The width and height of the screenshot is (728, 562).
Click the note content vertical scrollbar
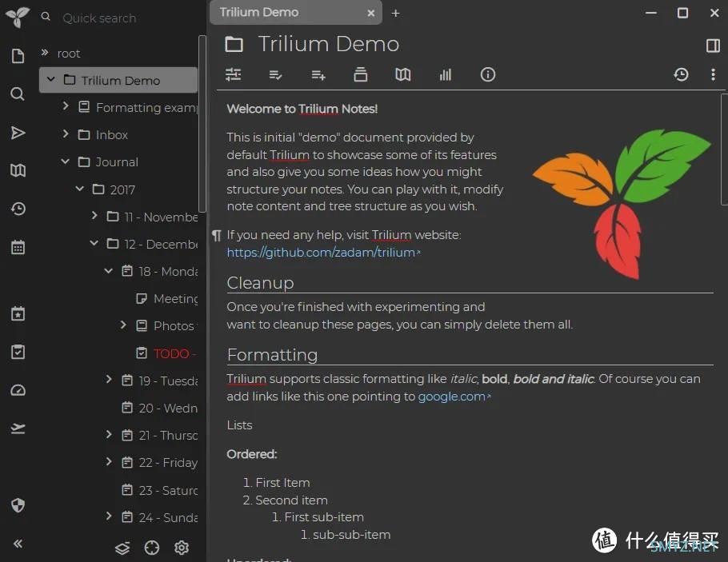coord(724,149)
